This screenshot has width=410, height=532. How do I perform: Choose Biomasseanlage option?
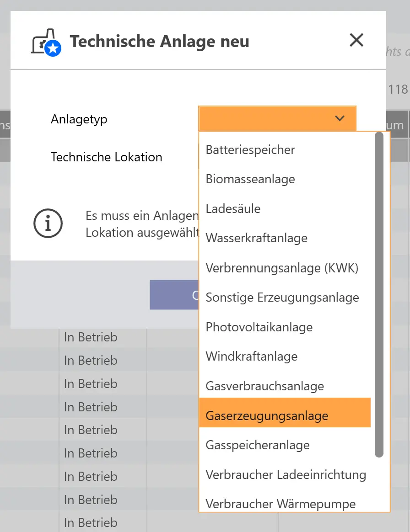tap(250, 179)
